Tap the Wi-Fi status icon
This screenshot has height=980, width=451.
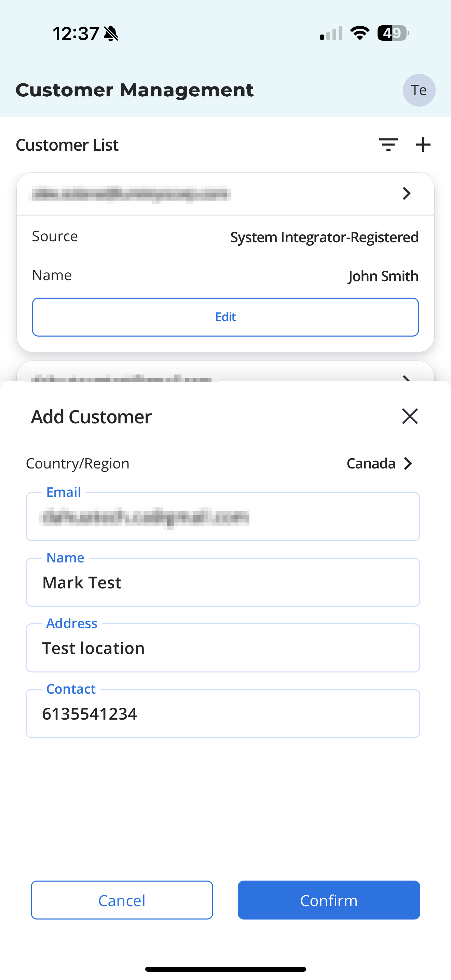click(359, 33)
